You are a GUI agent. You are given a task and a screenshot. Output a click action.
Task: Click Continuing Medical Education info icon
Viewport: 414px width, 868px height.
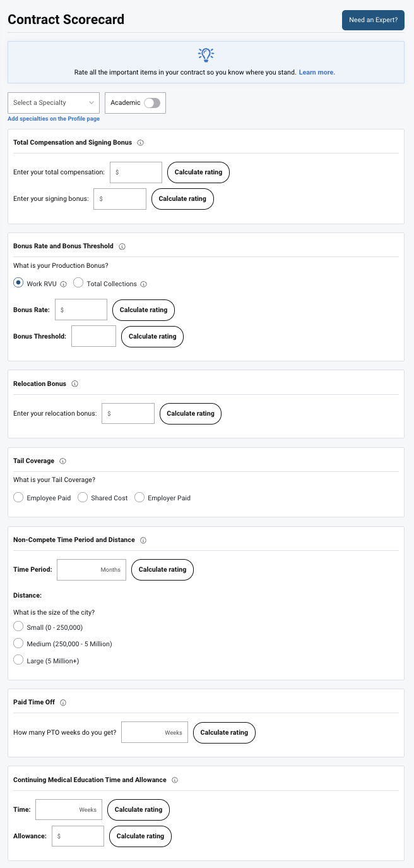pyautogui.click(x=175, y=780)
